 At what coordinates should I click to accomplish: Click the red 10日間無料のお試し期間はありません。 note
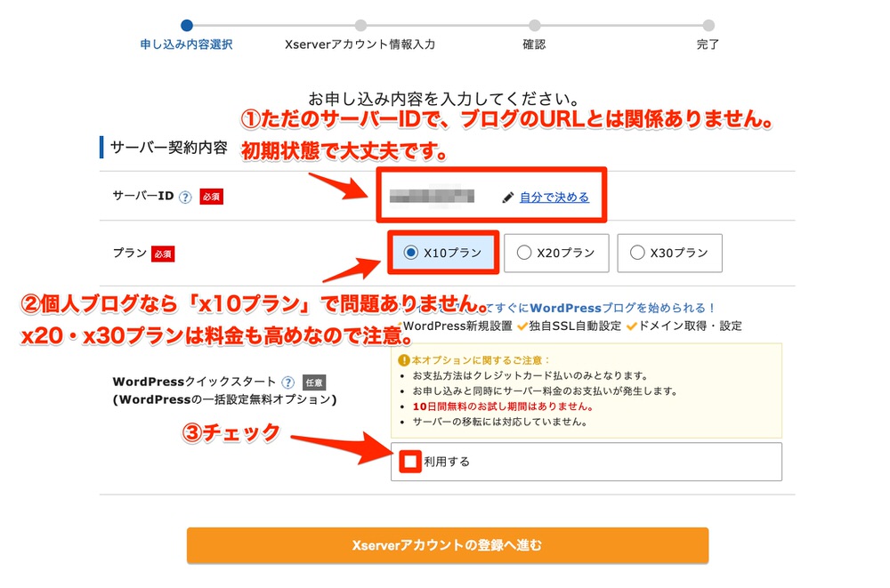click(503, 407)
